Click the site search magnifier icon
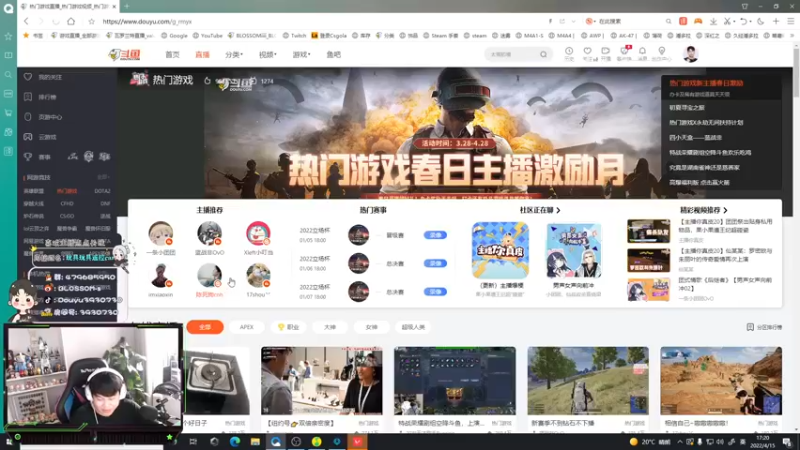Screen dimensions: 800x450 pos(543,54)
